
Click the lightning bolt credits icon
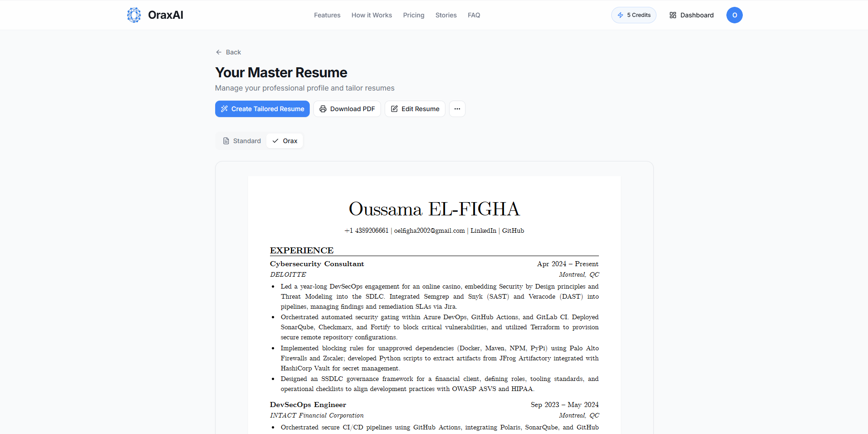coord(621,15)
